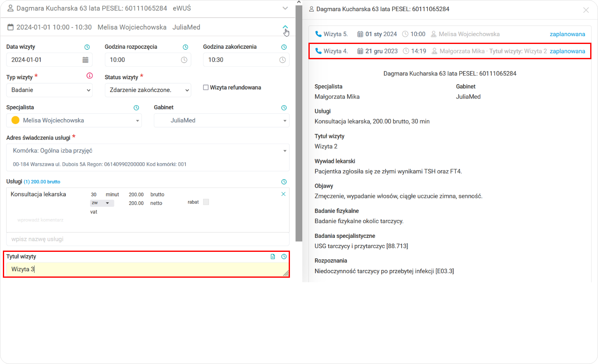
Task: Close the right patient history panel
Action: pyautogui.click(x=586, y=10)
